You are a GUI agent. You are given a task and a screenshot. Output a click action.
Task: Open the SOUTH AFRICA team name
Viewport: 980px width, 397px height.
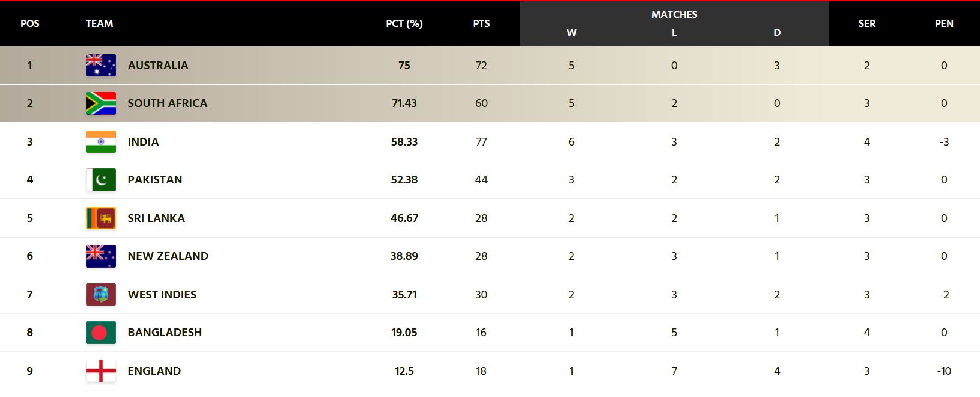168,103
